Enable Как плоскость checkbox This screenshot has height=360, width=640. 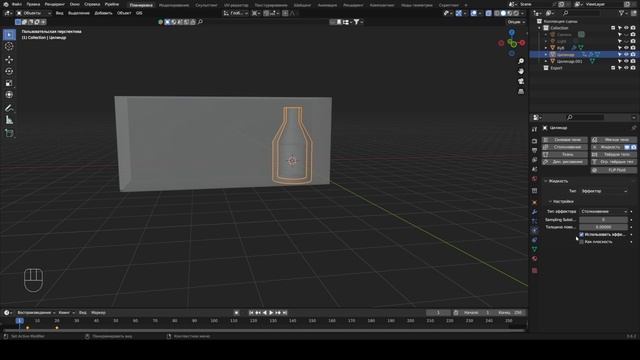[581, 242]
